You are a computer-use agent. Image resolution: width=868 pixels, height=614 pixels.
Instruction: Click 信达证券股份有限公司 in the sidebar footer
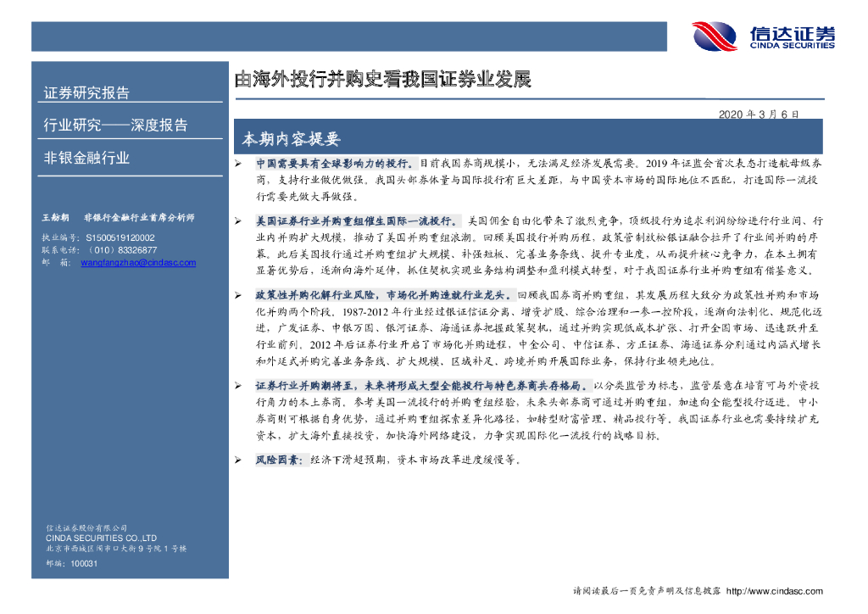coord(86,528)
